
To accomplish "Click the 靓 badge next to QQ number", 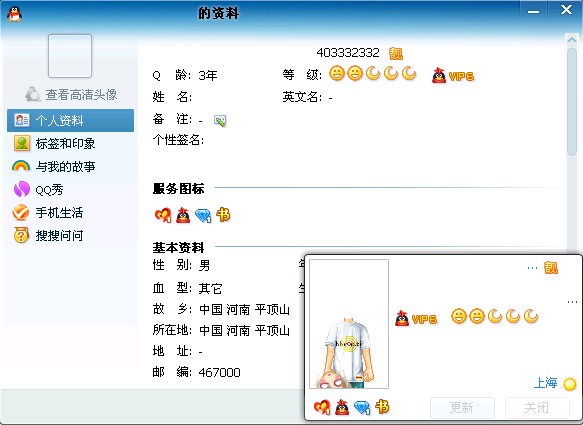I will (396, 54).
